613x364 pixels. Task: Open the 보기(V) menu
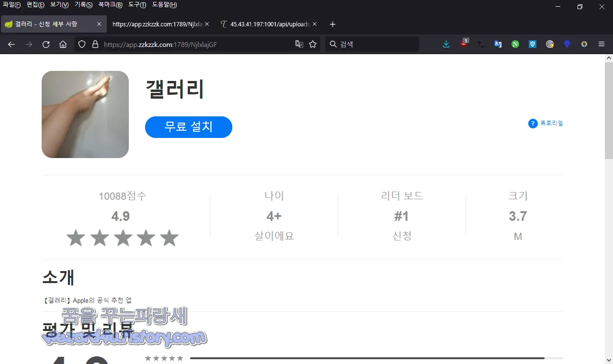click(59, 5)
